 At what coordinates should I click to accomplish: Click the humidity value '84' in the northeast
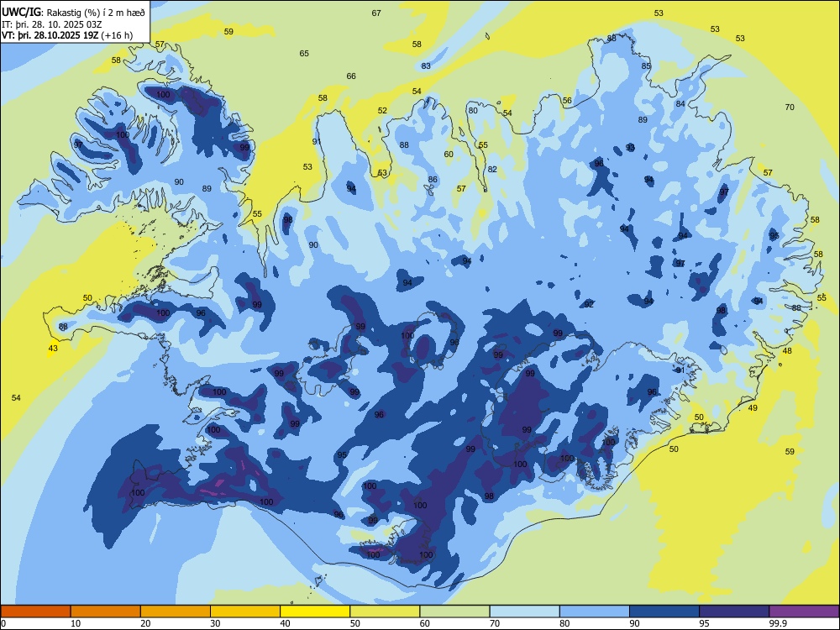[680, 103]
